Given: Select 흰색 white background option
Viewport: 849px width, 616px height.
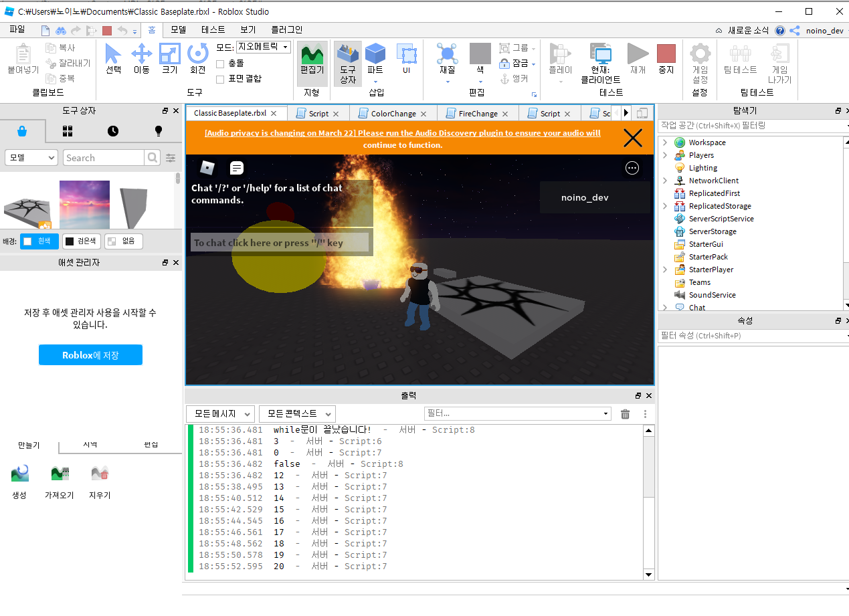Looking at the screenshot, I should 39,241.
